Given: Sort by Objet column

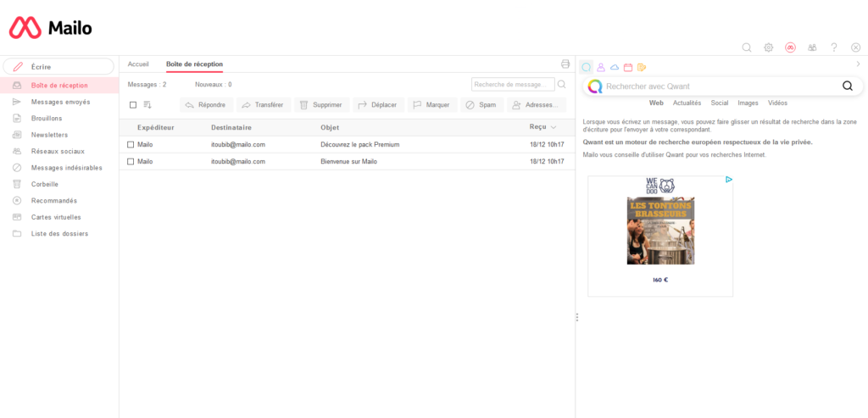Looking at the screenshot, I should coord(330,127).
